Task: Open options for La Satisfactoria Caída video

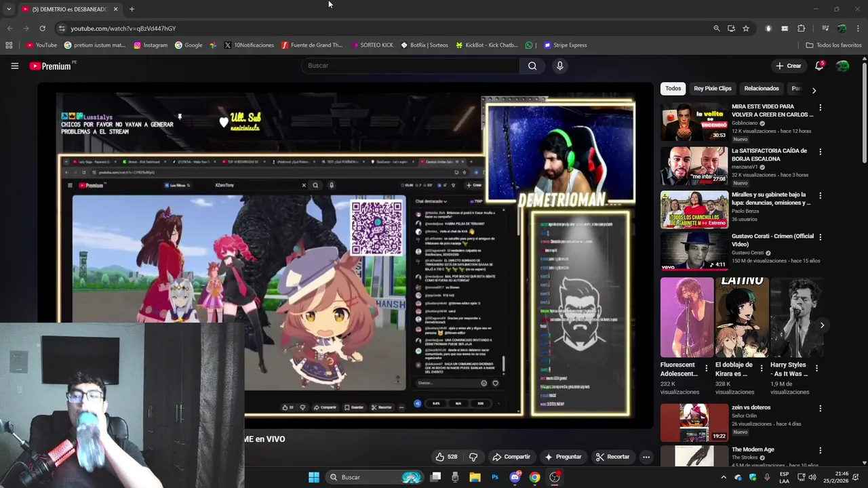Action: pyautogui.click(x=820, y=152)
